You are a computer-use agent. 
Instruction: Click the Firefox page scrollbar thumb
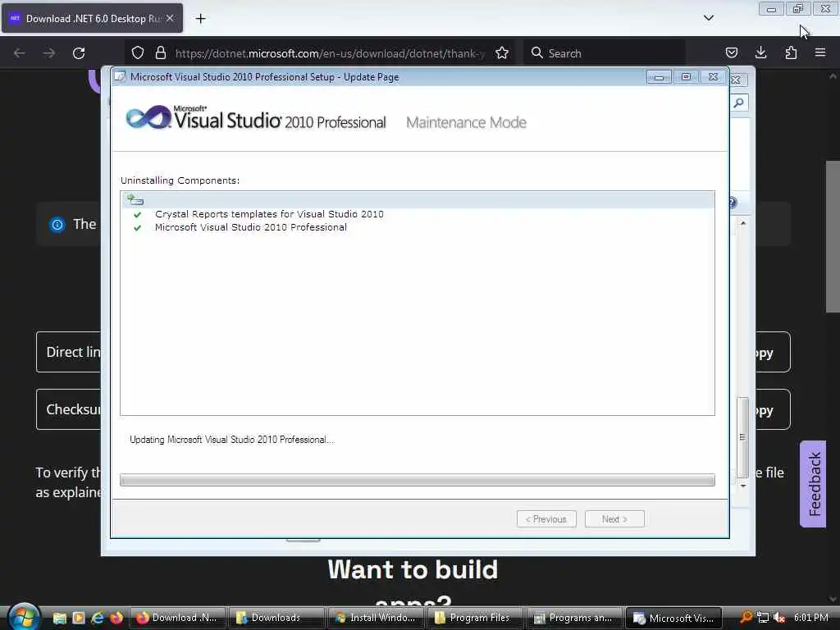click(833, 236)
